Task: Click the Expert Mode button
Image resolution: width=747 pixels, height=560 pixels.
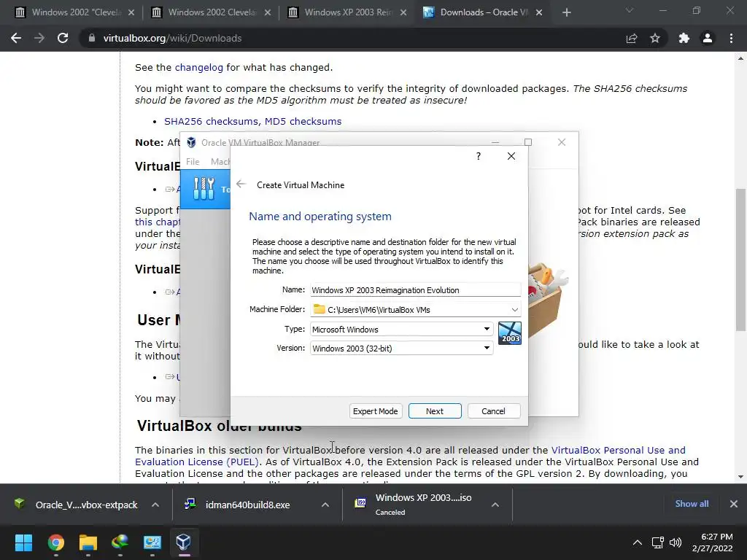Action: 376,411
